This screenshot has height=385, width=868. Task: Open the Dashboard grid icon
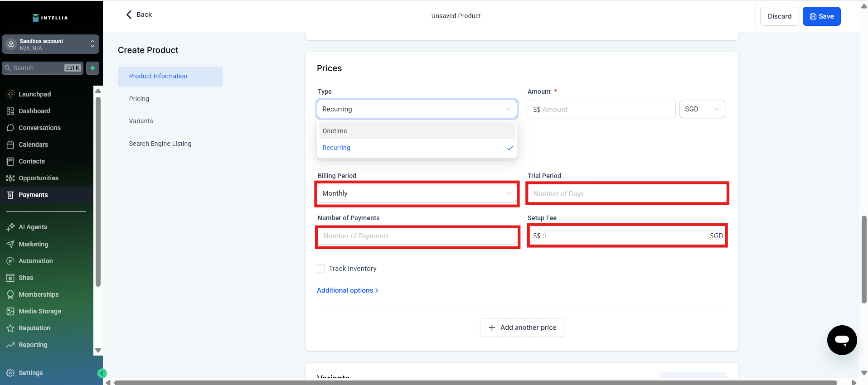[10, 111]
